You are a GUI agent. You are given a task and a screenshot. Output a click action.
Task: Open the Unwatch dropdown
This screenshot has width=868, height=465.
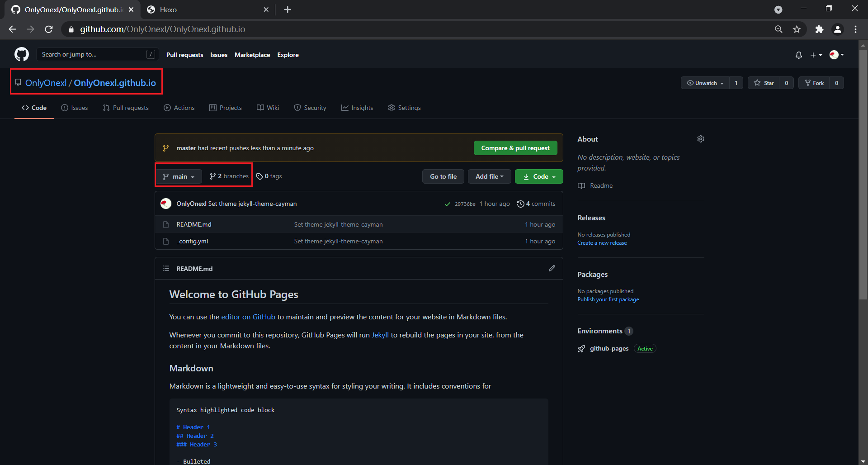(x=705, y=83)
